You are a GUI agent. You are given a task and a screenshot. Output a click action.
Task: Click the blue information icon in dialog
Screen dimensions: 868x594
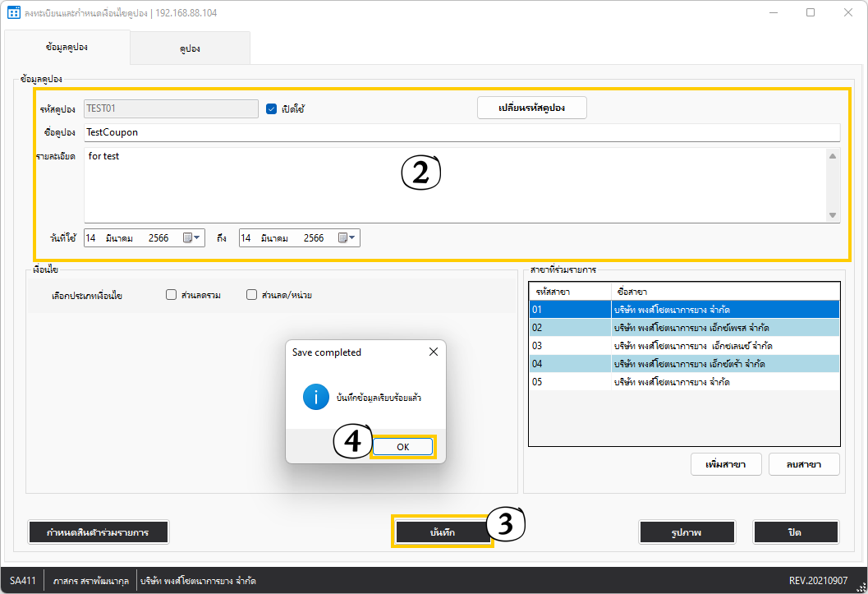pyautogui.click(x=315, y=397)
